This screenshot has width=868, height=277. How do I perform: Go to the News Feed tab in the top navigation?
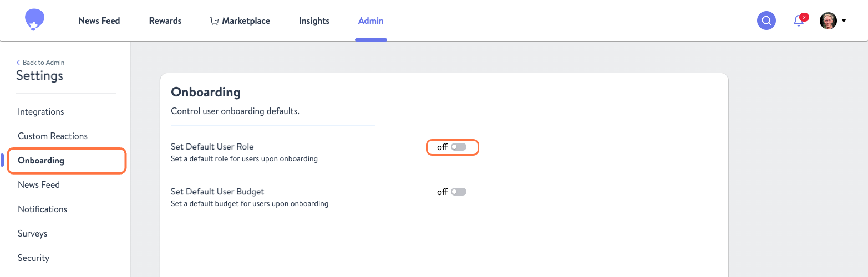pos(99,21)
